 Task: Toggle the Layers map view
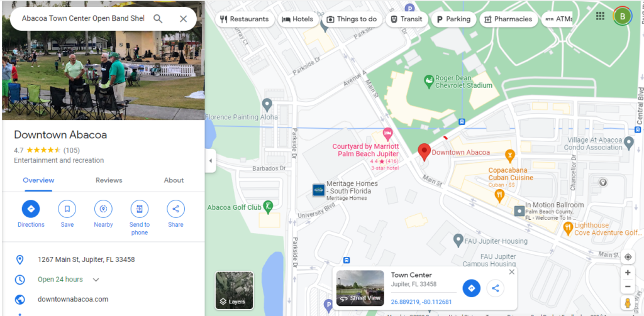[x=234, y=290]
